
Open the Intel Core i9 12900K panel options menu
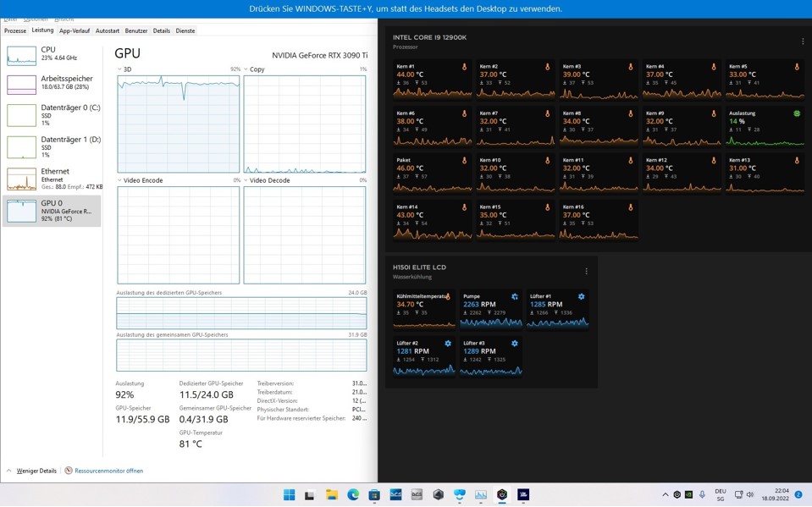803,41
